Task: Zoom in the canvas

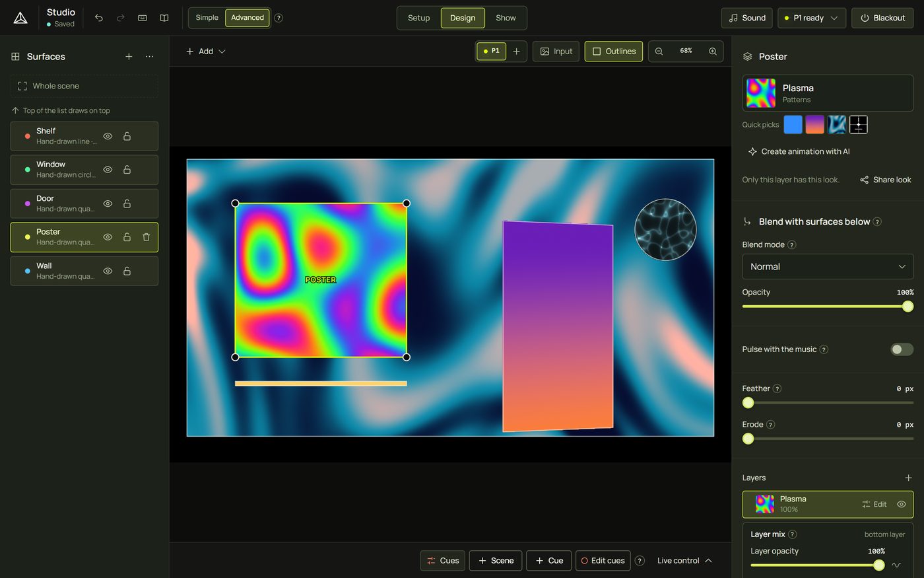Action: [713, 51]
